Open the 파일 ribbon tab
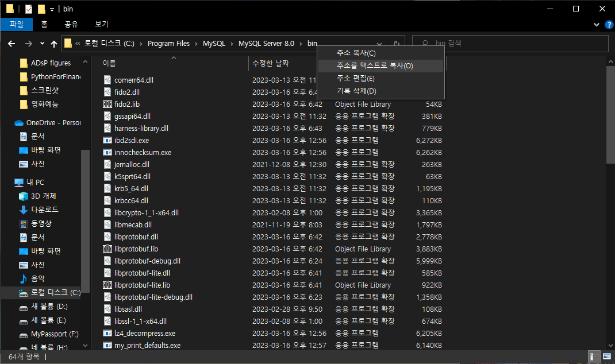 (17, 24)
